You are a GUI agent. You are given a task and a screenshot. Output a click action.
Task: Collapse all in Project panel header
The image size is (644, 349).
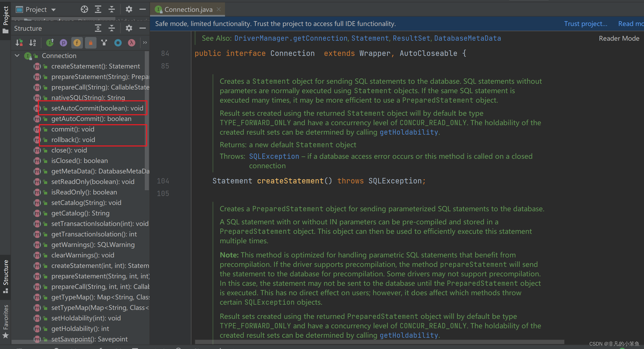click(112, 9)
